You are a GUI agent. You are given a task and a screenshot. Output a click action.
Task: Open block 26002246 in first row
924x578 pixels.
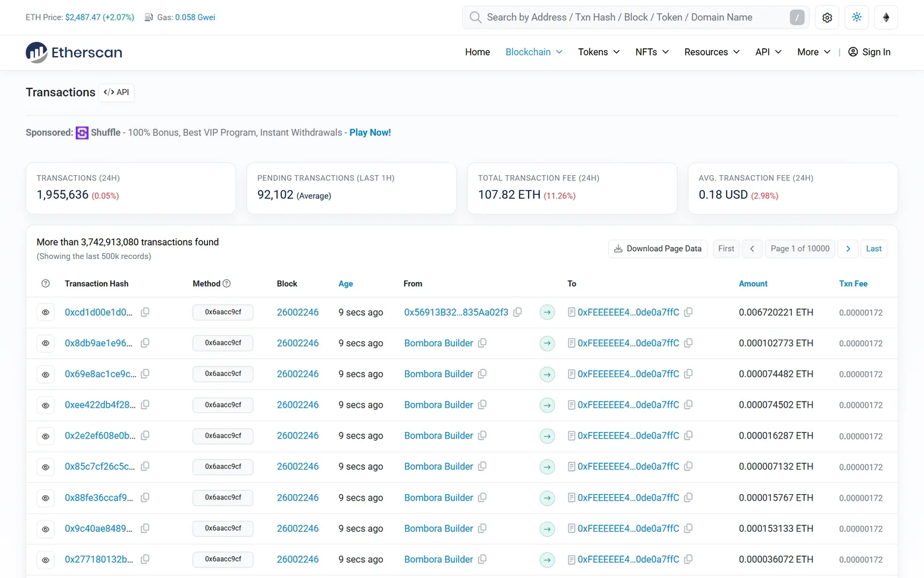[x=298, y=312]
